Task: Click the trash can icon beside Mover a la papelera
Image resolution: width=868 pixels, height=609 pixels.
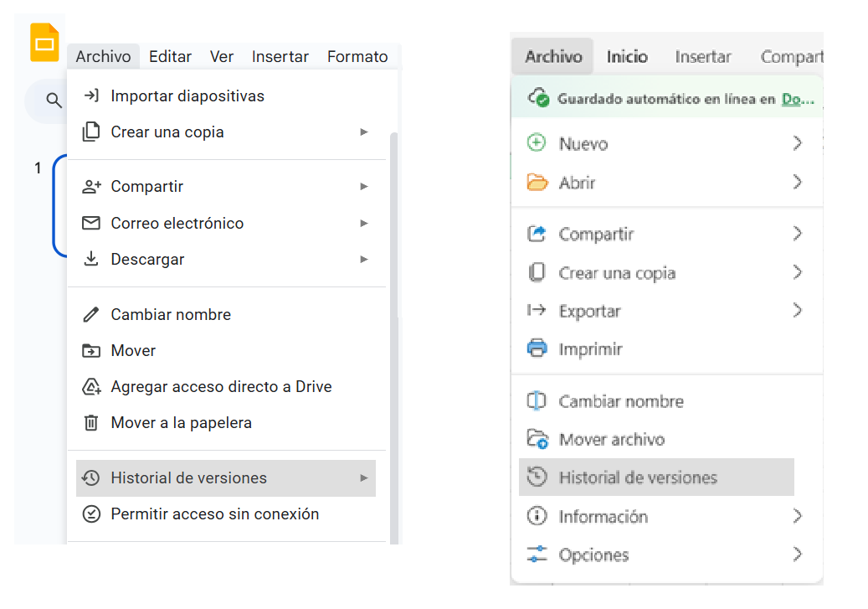Action: pos(91,423)
